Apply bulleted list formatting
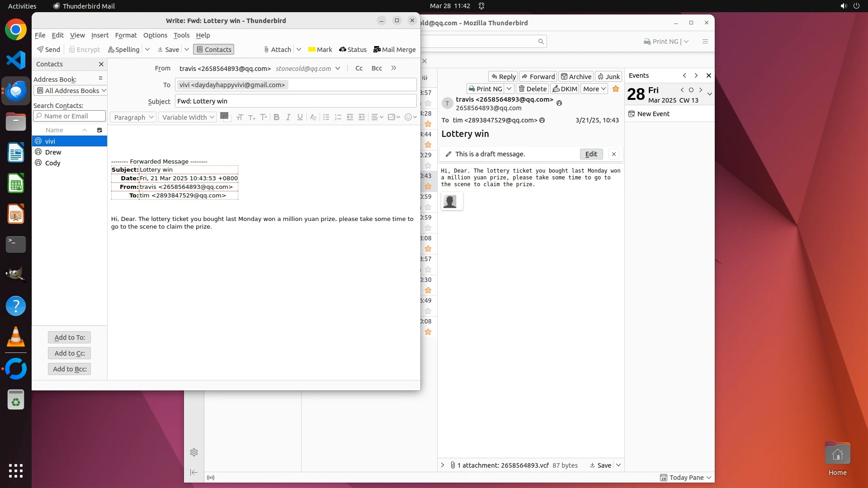The width and height of the screenshot is (868, 488). coord(326,117)
